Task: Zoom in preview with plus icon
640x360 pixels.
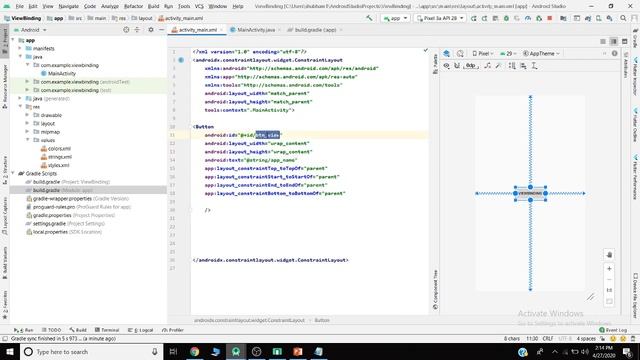Action: pyautogui.click(x=609, y=269)
